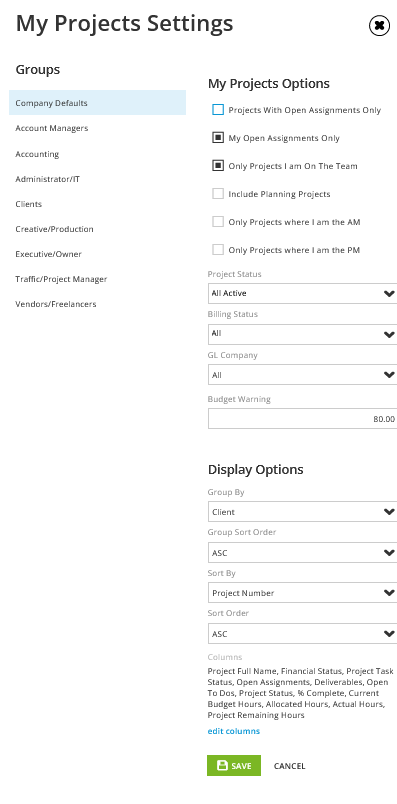Open the Project Status dropdown

(x=302, y=293)
